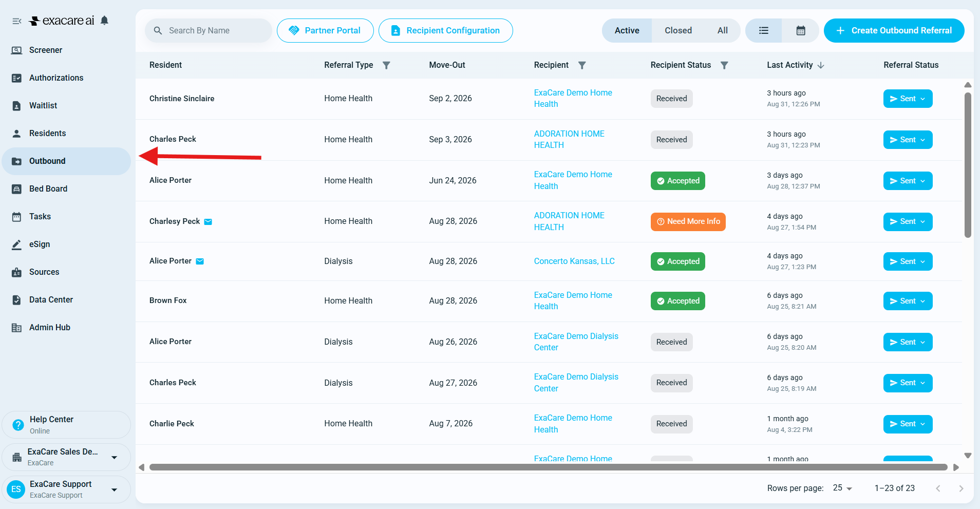Open ExaCare Demo Home Health link for Christine Sinclaire

click(573, 99)
